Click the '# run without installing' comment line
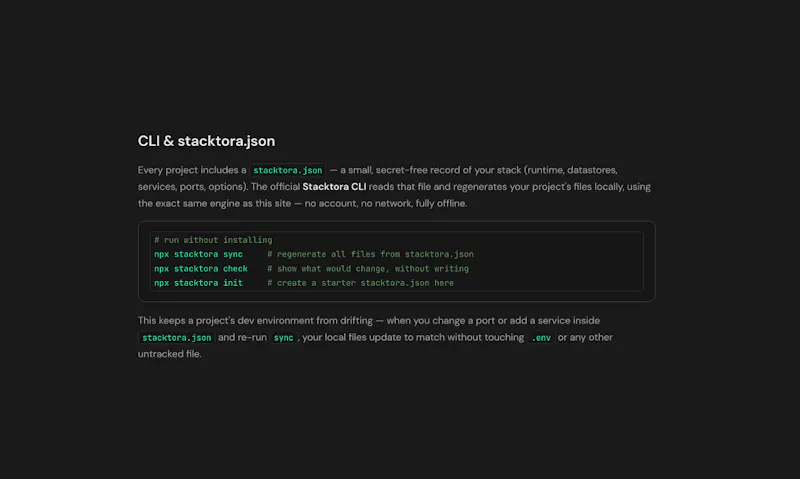 tap(213, 240)
